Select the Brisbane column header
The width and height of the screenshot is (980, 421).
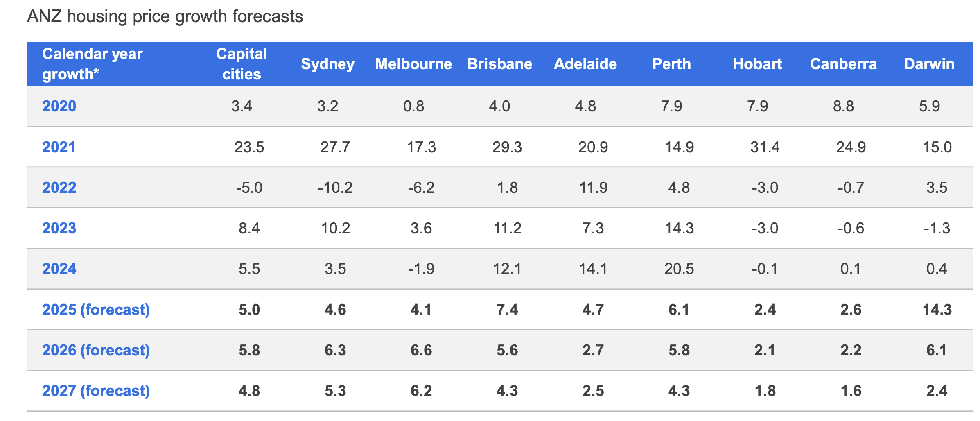click(499, 64)
